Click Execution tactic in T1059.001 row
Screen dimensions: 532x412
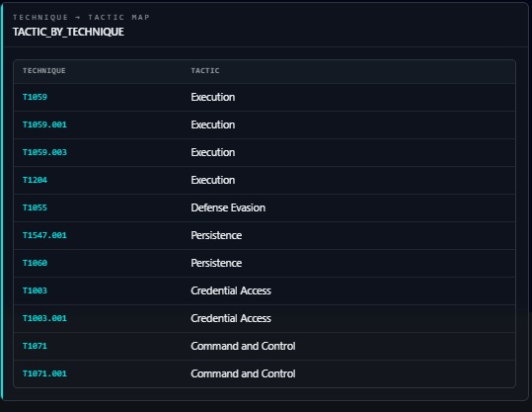coord(213,124)
